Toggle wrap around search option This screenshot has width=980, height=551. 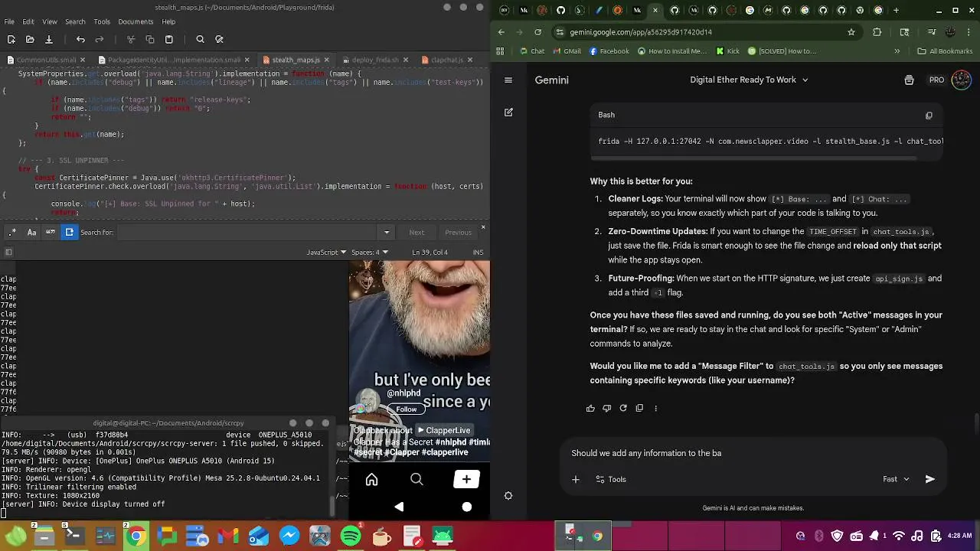[x=69, y=232]
